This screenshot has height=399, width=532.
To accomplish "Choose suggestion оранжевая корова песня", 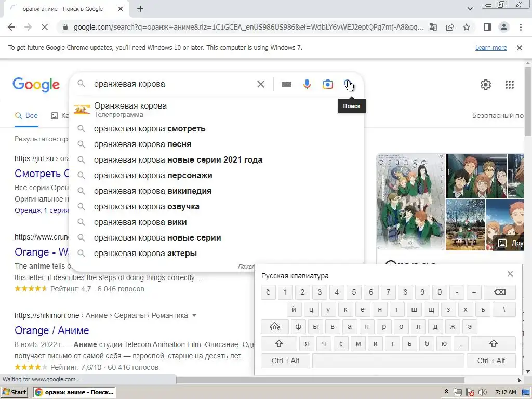I will (x=217, y=144).
